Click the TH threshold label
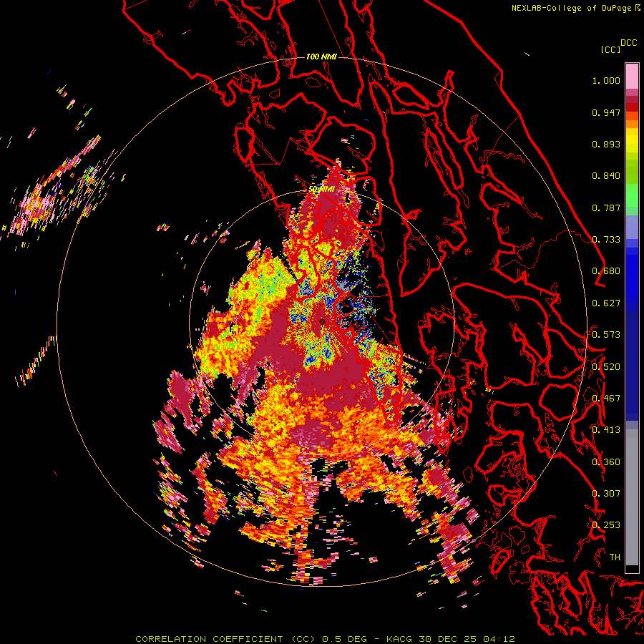This screenshot has width=644, height=644. 615,557
